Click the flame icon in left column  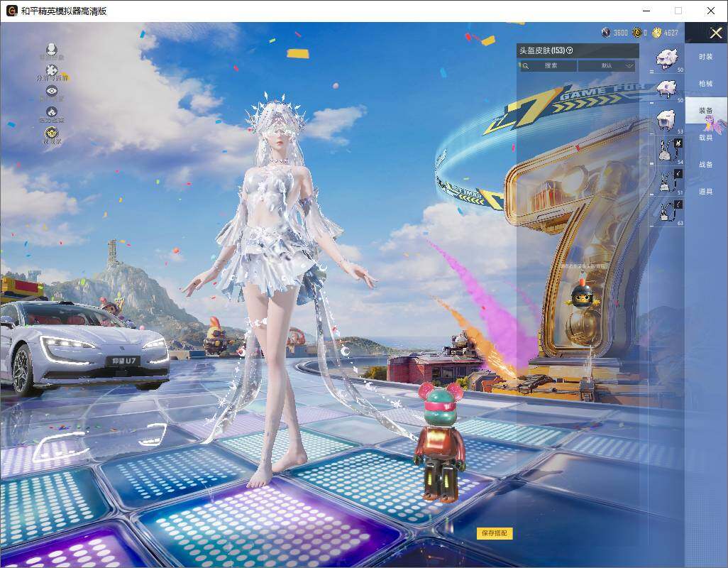coord(52,112)
